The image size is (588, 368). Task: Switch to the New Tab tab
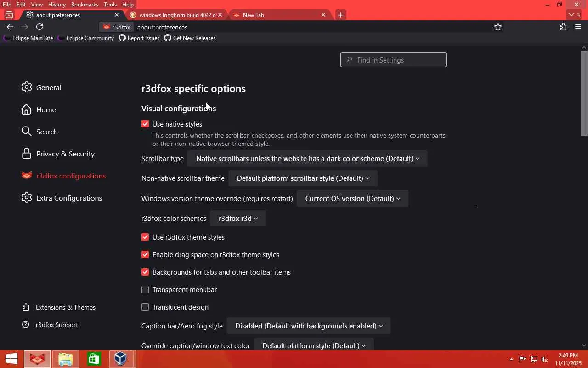(x=281, y=15)
